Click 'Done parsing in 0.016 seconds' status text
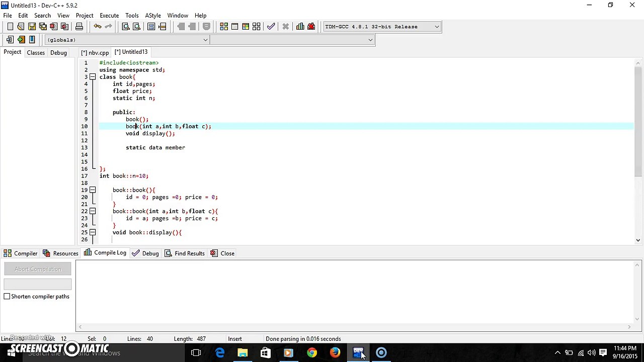 [303, 339]
